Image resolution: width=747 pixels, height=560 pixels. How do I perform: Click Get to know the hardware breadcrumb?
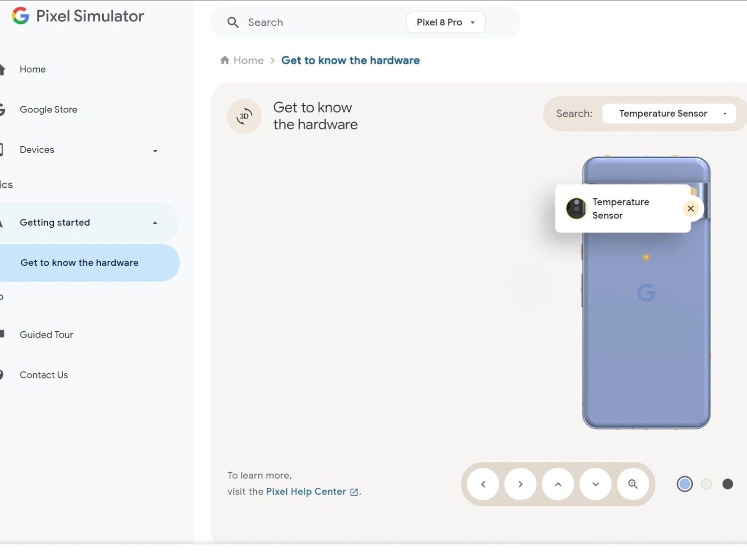(x=351, y=60)
